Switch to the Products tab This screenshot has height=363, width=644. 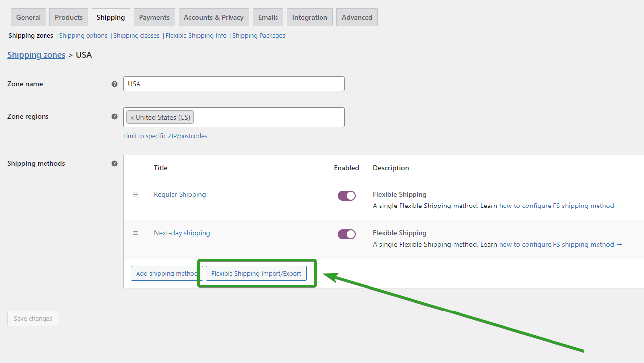pos(69,17)
